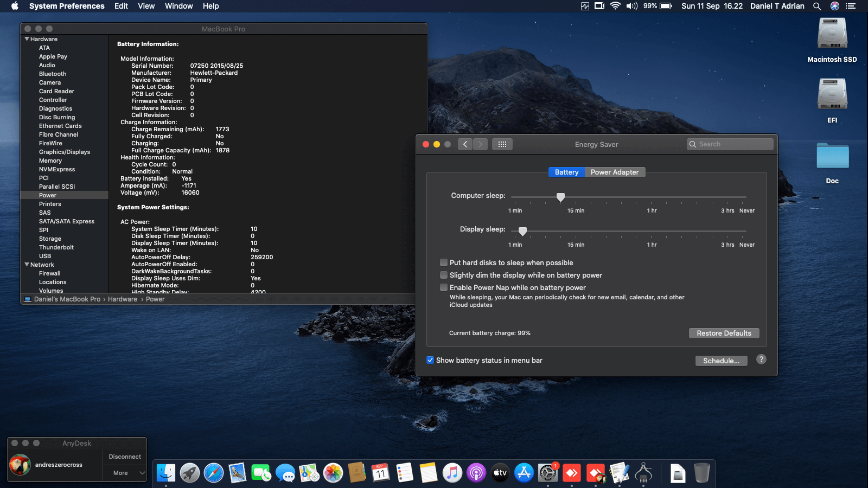
Task: Enable Power Nap while on battery power
Action: pos(444,287)
